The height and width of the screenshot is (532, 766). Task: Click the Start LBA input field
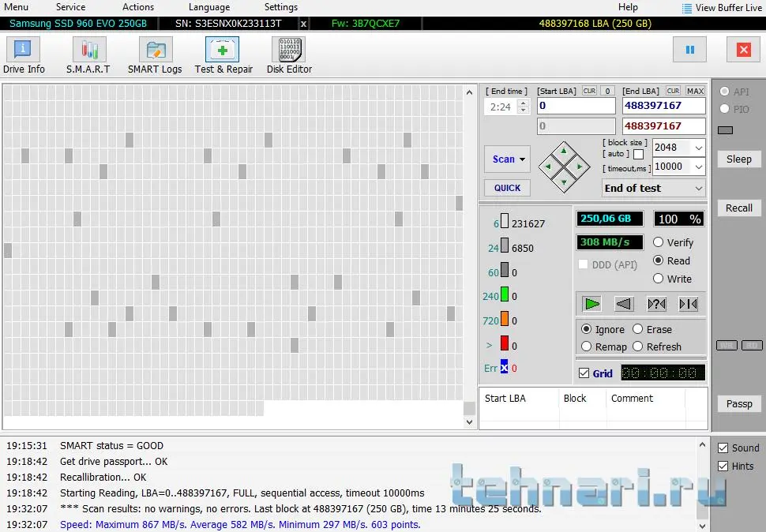tap(576, 106)
